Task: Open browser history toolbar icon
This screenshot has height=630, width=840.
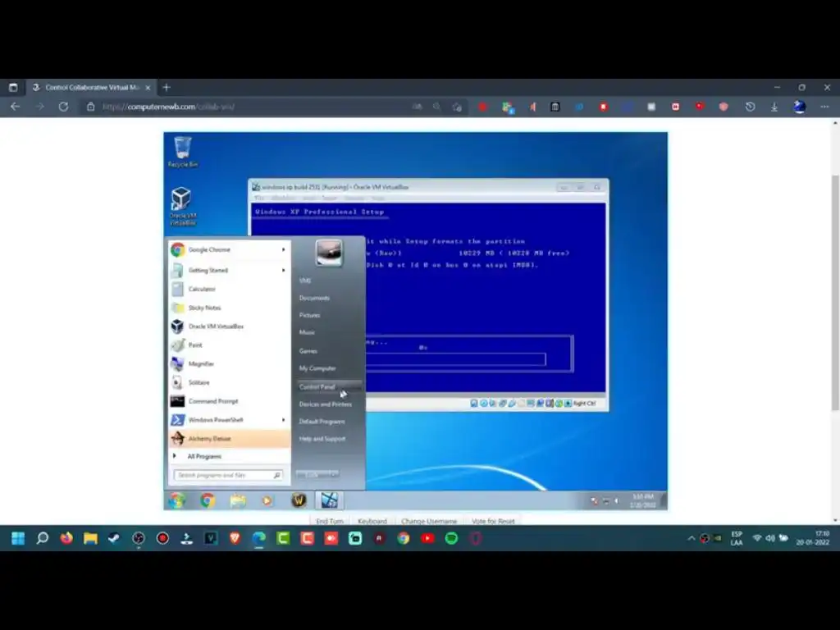Action: pos(750,107)
